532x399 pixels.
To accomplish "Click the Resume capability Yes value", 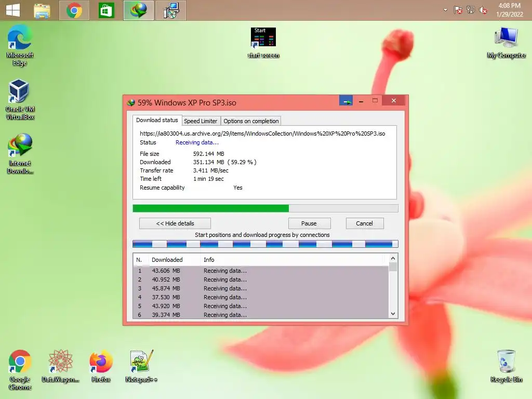I will pyautogui.click(x=238, y=188).
